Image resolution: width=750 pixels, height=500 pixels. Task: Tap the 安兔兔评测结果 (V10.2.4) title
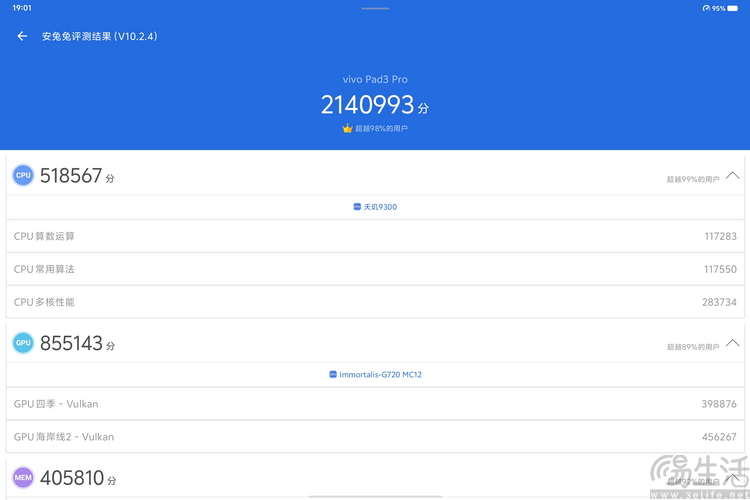tap(99, 36)
